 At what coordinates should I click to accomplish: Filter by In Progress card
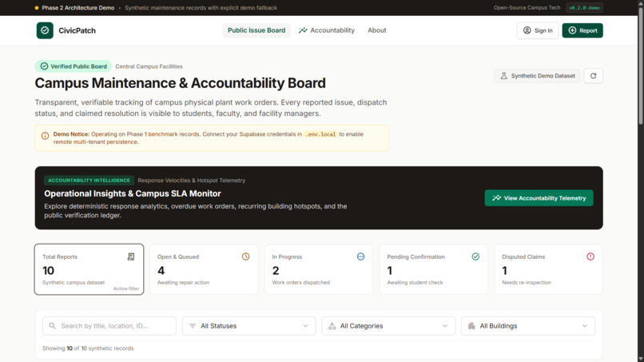coord(319,269)
